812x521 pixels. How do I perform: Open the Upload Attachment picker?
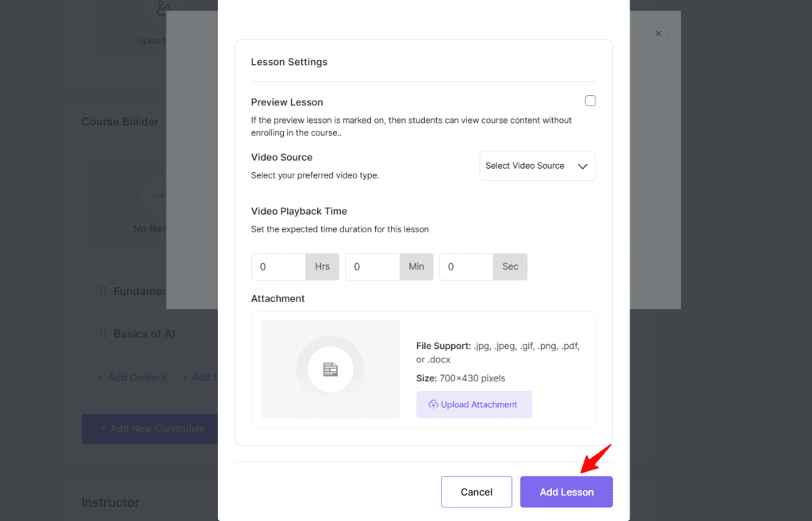[474, 404]
